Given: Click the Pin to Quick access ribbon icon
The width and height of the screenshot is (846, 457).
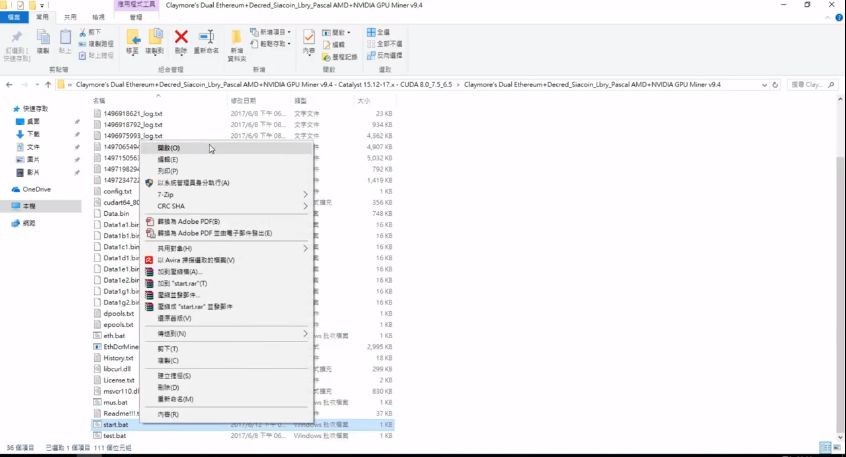Looking at the screenshot, I should (17, 37).
